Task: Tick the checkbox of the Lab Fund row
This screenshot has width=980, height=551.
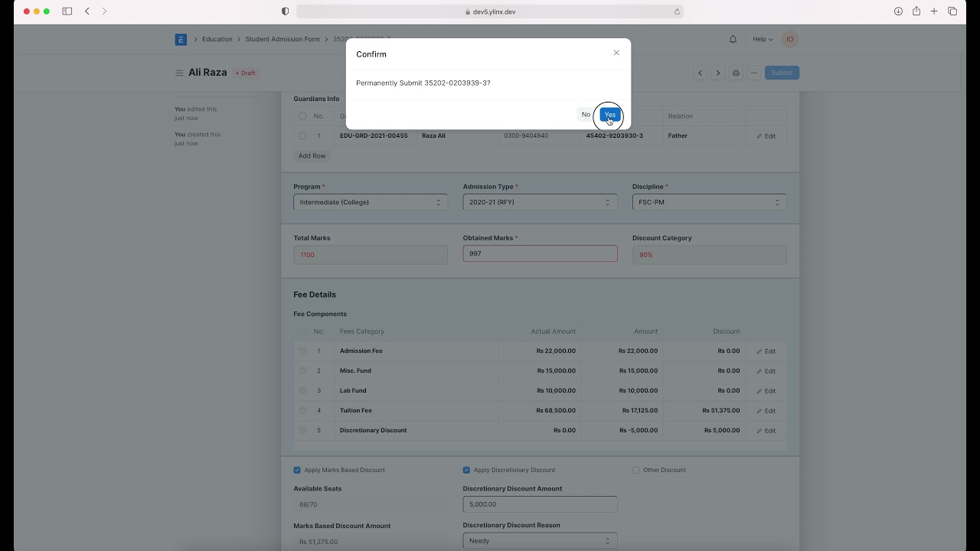Action: pyautogui.click(x=302, y=391)
